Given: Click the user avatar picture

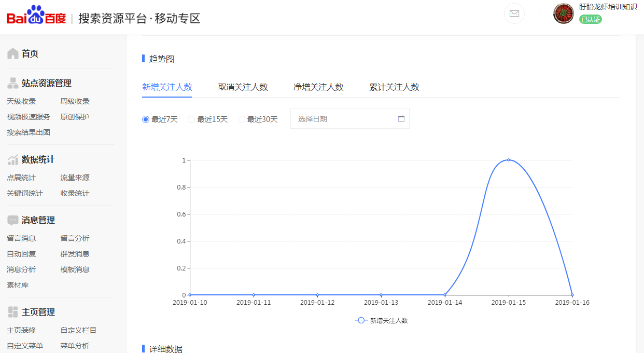Looking at the screenshot, I should tap(564, 13).
